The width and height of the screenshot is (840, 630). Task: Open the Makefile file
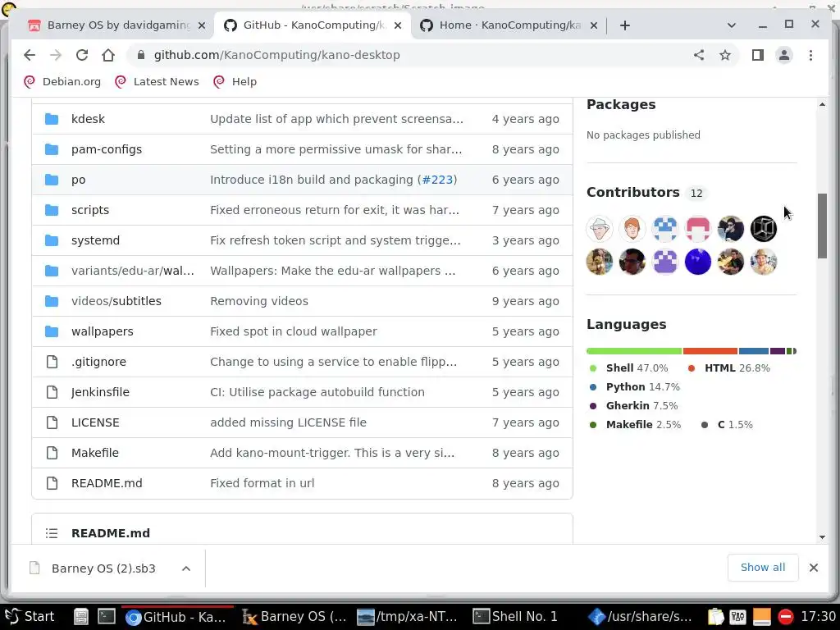point(95,453)
